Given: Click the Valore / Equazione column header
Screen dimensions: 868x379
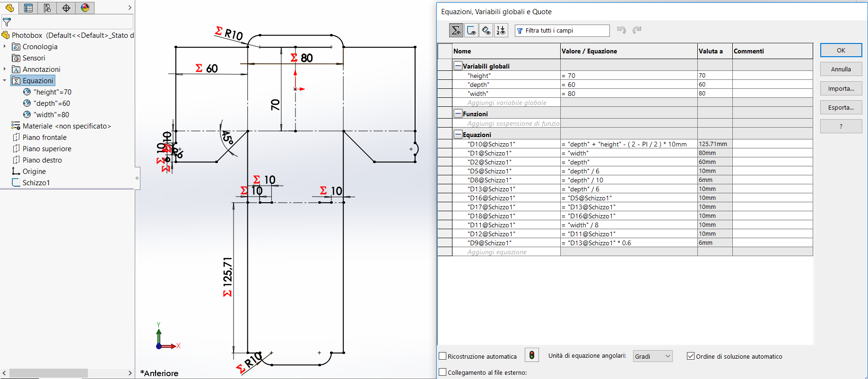Looking at the screenshot, I should [x=629, y=51].
